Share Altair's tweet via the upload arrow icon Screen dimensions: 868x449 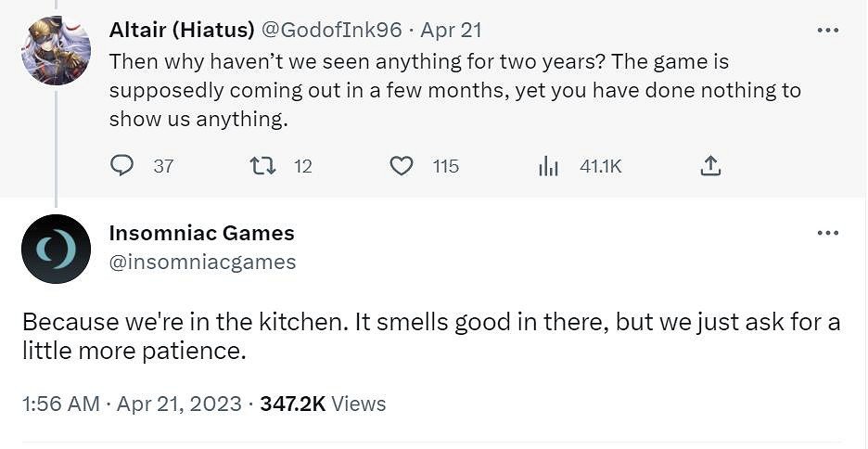(710, 166)
